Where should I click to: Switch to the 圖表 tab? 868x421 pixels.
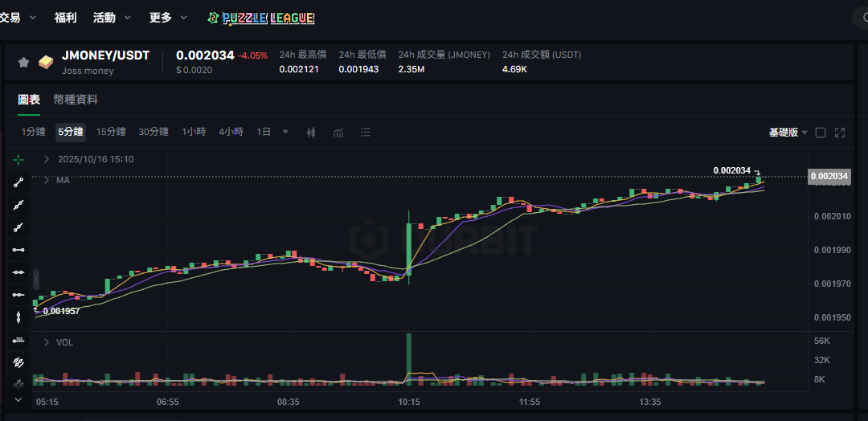coord(29,100)
